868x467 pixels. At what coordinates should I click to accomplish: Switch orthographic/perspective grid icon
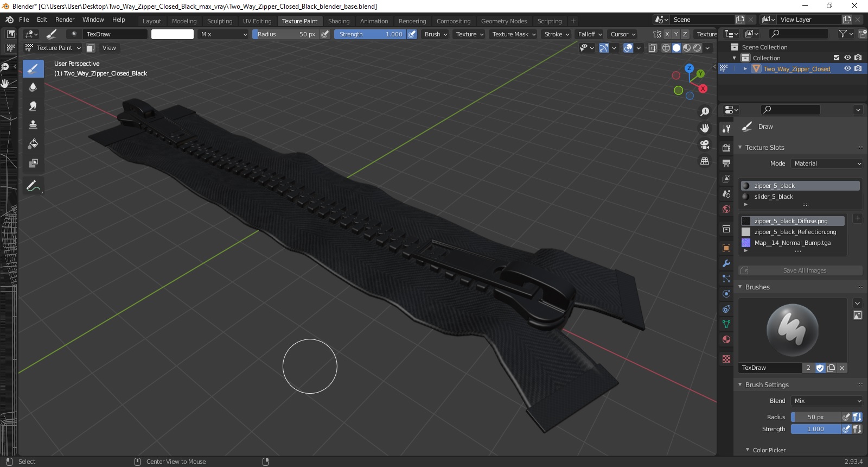pos(705,161)
